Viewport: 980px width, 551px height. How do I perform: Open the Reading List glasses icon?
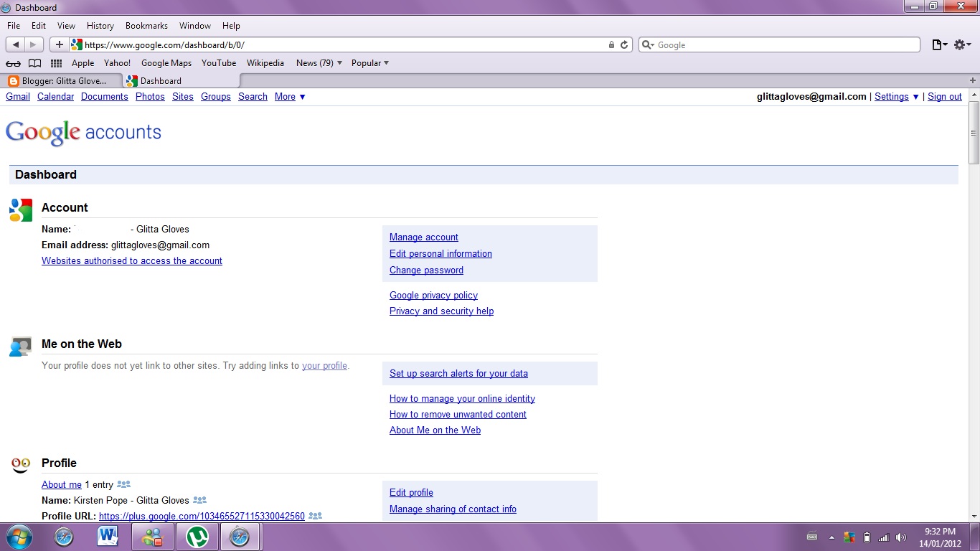[13, 63]
